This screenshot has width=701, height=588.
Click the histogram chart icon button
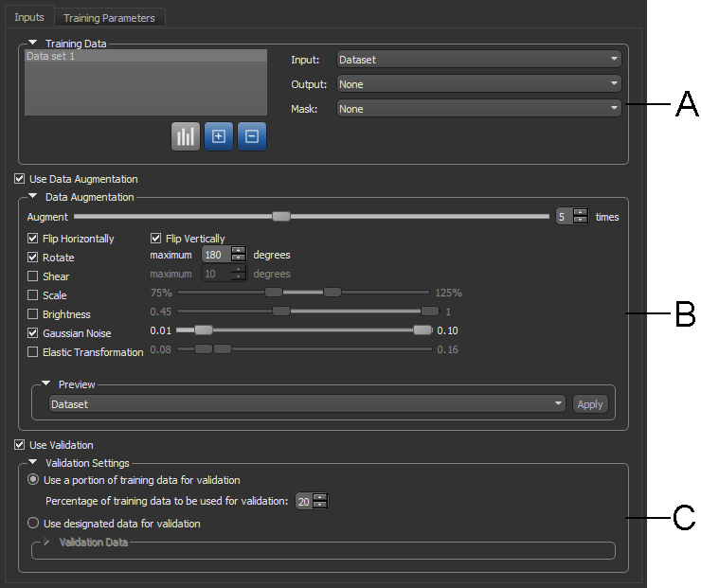click(186, 136)
